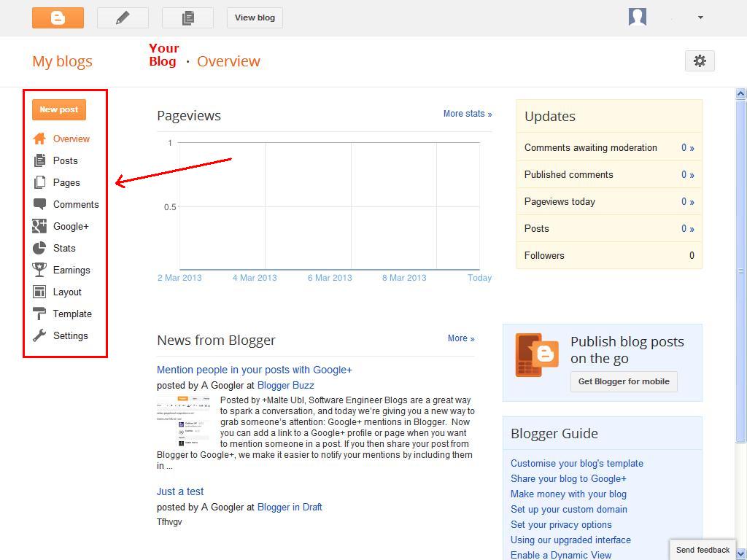The height and width of the screenshot is (560, 747).
Task: Open the More stats link
Action: tap(468, 114)
